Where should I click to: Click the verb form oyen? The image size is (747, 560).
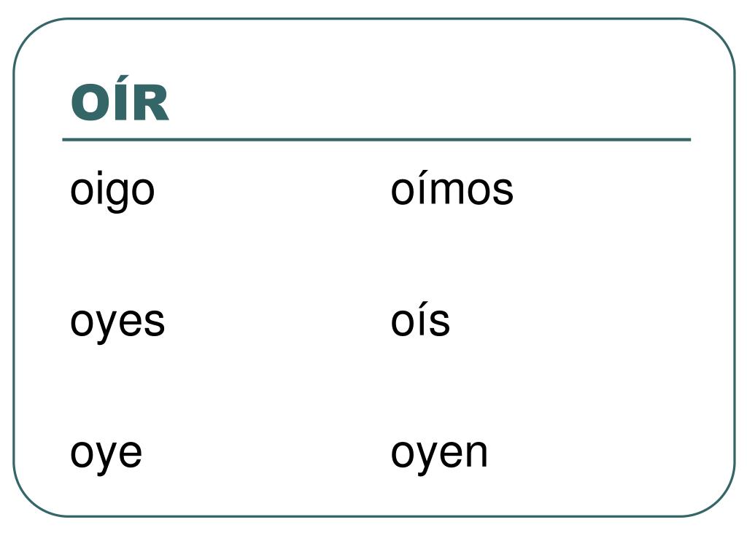pyautogui.click(x=439, y=453)
